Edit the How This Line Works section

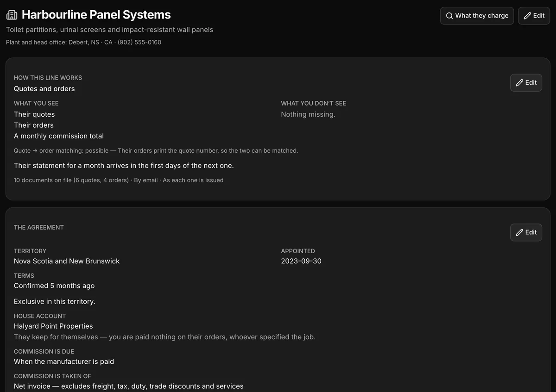tap(526, 83)
